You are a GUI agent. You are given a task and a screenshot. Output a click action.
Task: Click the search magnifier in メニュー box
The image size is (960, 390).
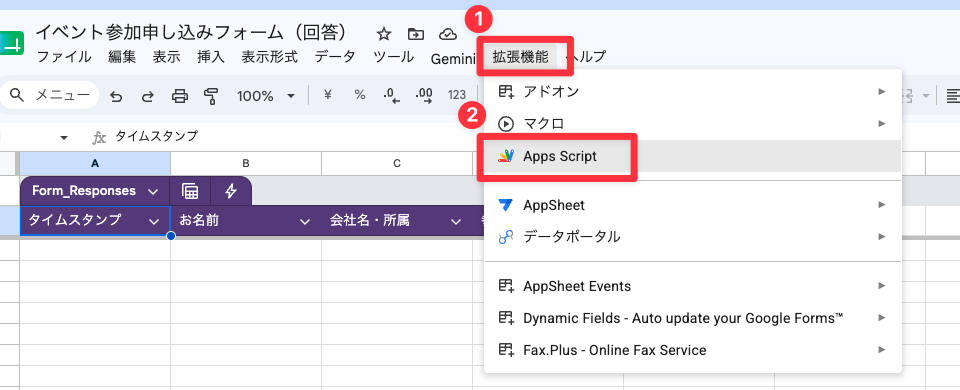18,95
